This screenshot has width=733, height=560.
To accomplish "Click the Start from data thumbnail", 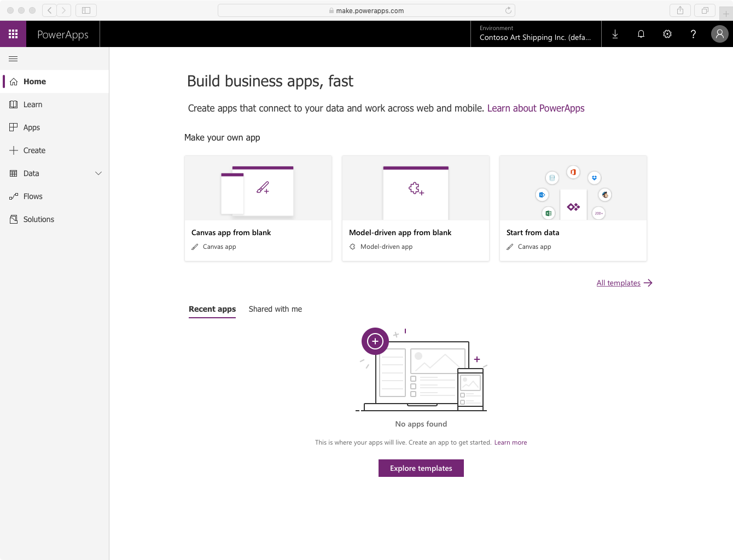I will pyautogui.click(x=573, y=188).
